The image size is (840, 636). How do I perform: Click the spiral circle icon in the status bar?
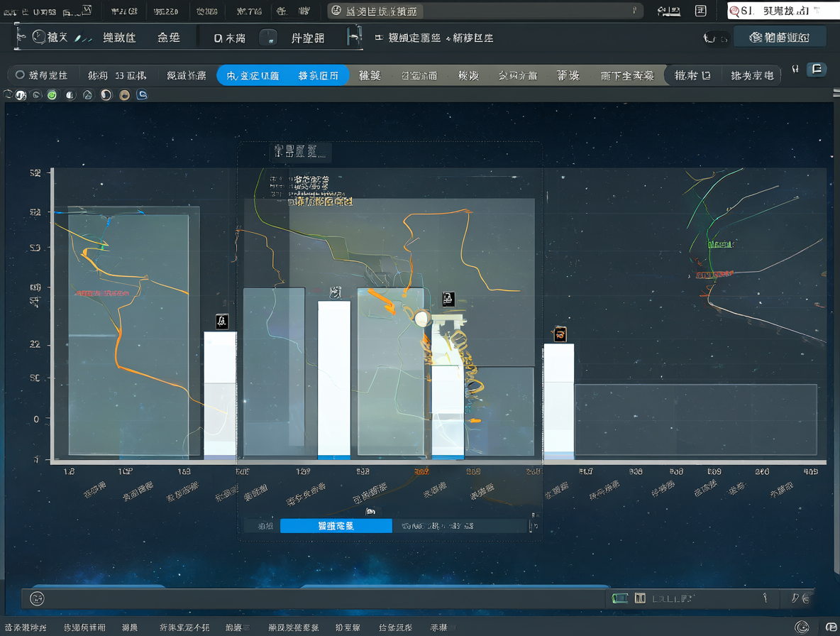pos(802,627)
